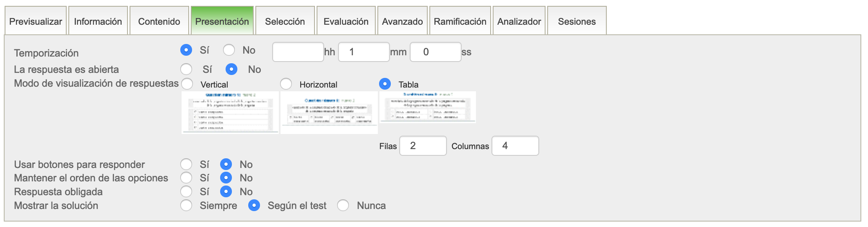Image resolution: width=868 pixels, height=227 pixels.
Task: Select the Analizador tab
Action: pyautogui.click(x=519, y=21)
